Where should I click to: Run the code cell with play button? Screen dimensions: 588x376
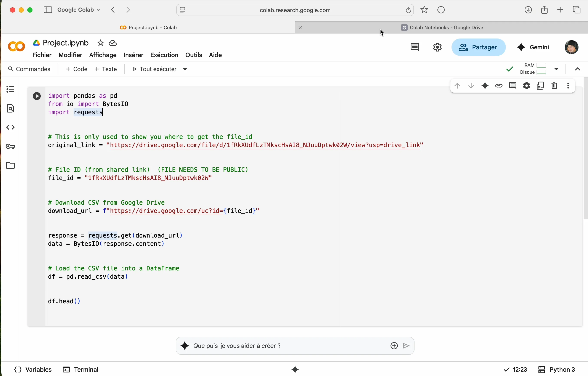(37, 96)
